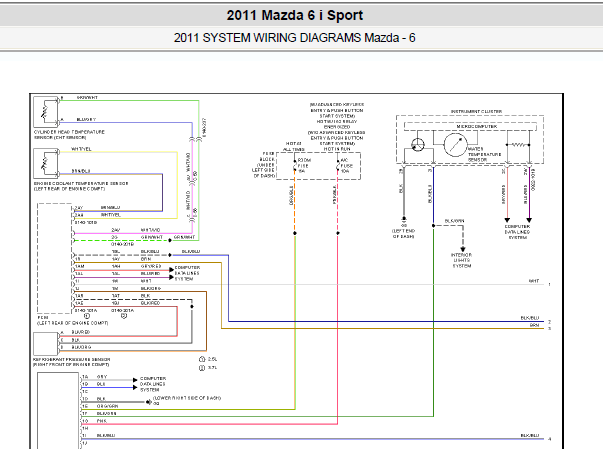This screenshot has height=449, width=603.
Task: Click the splice dot on the pink A/C fuse wire
Action: point(338,233)
